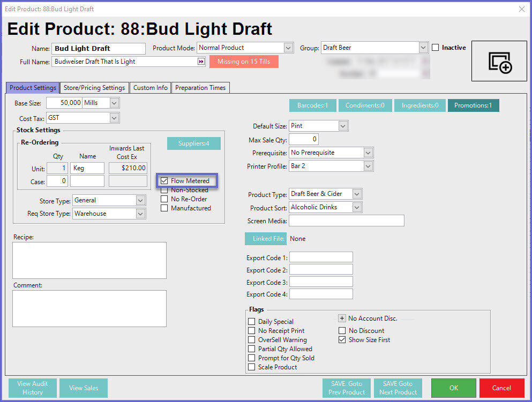
Task: Toggle the Show Size First checkbox
Action: tap(342, 340)
